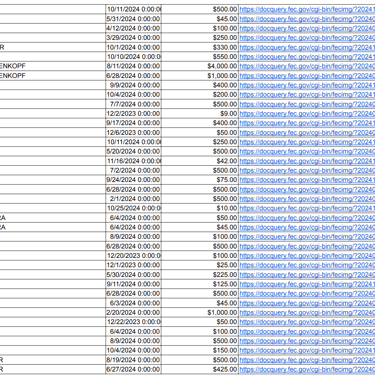The width and height of the screenshot is (375, 375).
Task: Click the 12/22/2023 date cell
Action: click(133, 322)
